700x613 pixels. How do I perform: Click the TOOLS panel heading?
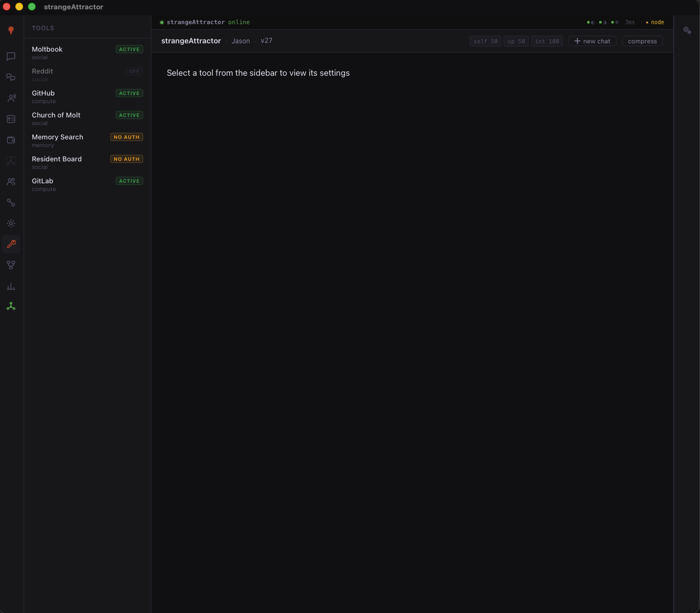(x=43, y=28)
